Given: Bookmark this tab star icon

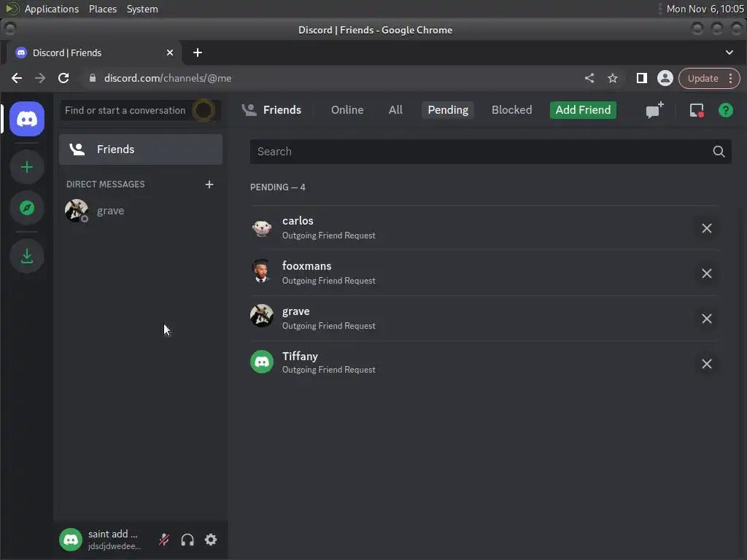Looking at the screenshot, I should (613, 78).
